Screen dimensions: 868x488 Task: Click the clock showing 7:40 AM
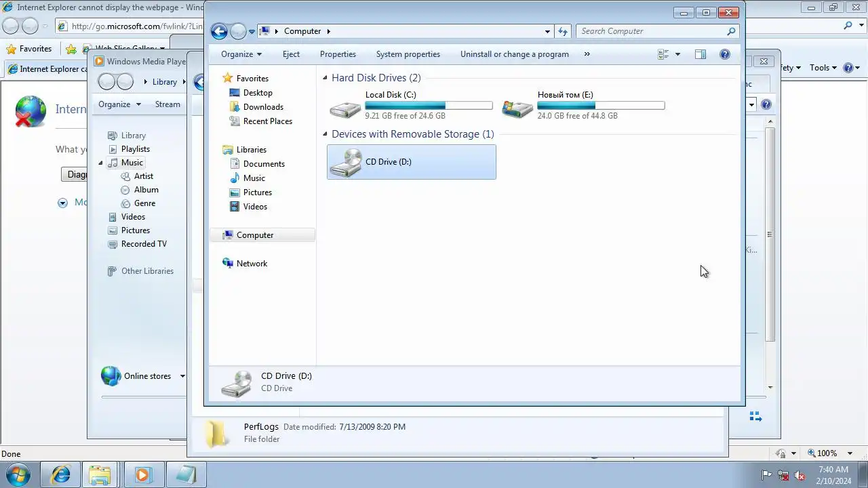coord(833,470)
